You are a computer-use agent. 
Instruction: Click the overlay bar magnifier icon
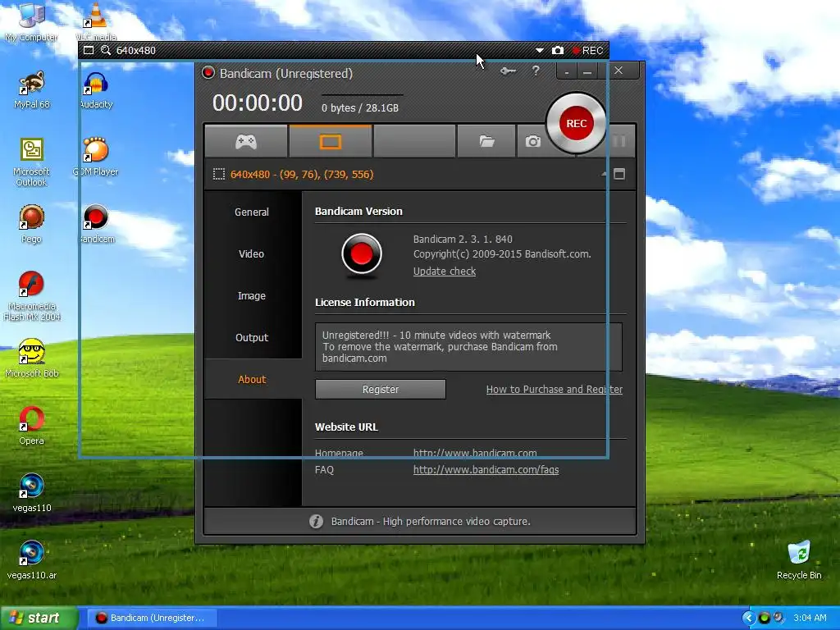click(106, 50)
